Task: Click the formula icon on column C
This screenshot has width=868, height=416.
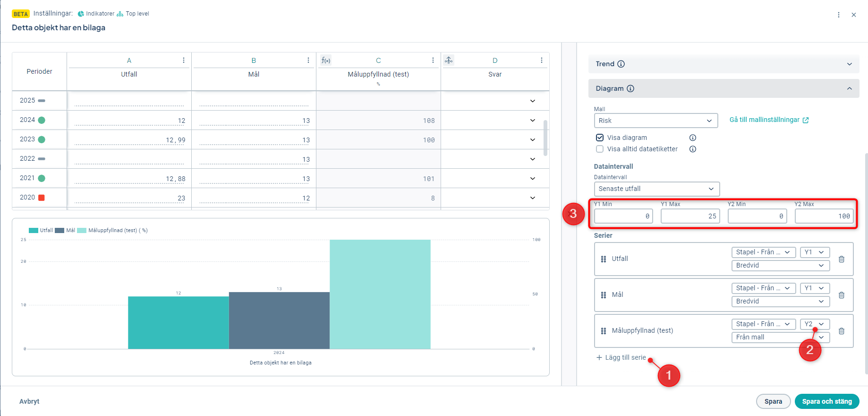Action: coord(326,61)
